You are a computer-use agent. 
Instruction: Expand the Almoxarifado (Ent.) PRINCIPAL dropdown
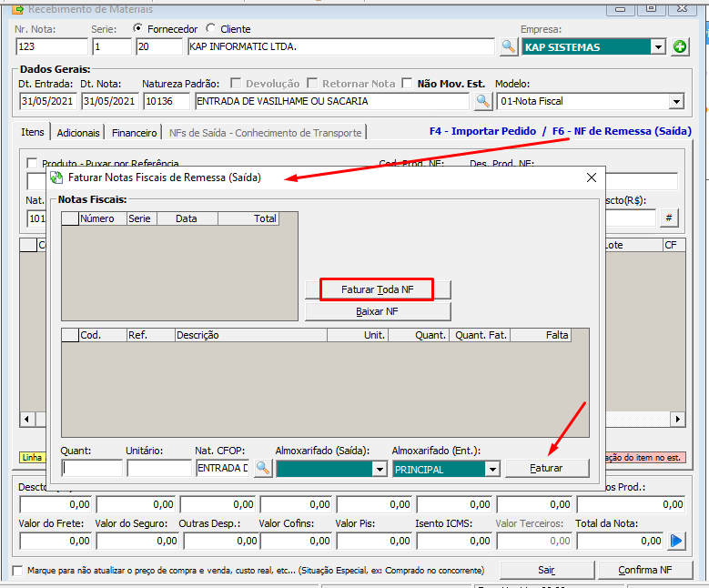[491, 468]
